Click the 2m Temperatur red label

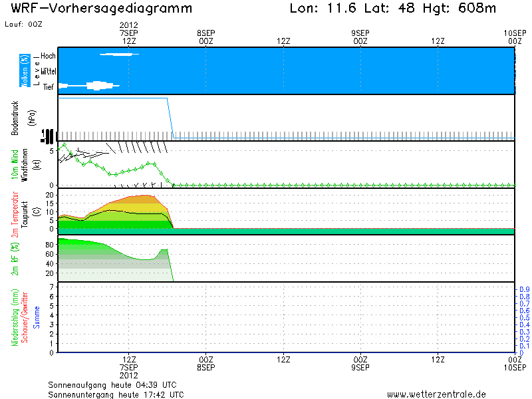tap(15, 213)
